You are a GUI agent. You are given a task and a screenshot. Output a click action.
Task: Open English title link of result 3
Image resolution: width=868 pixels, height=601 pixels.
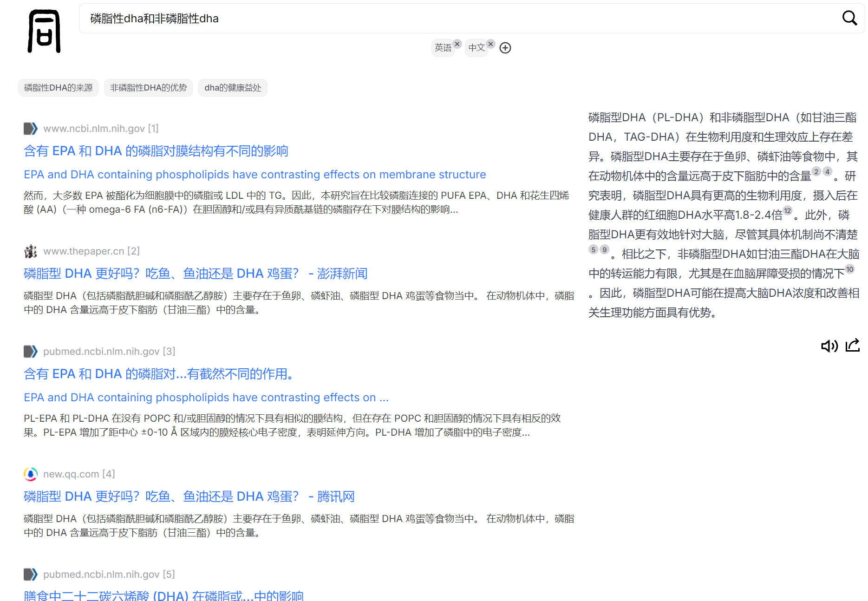[x=206, y=398]
